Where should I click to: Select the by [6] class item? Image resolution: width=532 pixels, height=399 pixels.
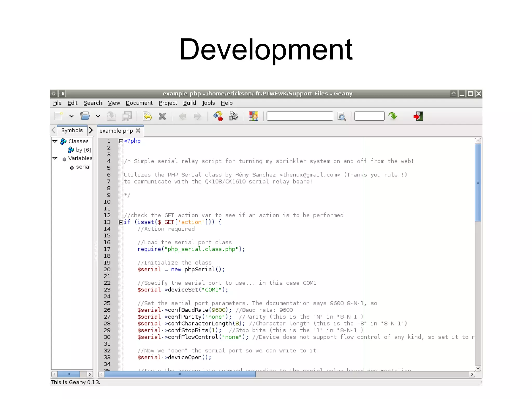coord(79,150)
